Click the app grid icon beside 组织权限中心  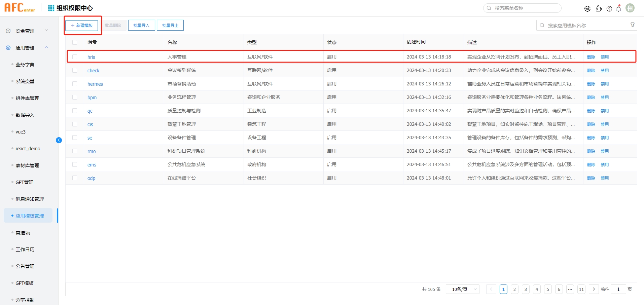tap(51, 8)
